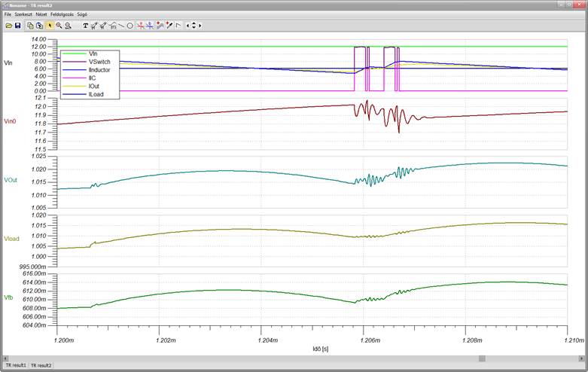Image resolution: width=588 pixels, height=372 pixels.
Task: Click the Copy toolbar icon
Action: [30, 26]
